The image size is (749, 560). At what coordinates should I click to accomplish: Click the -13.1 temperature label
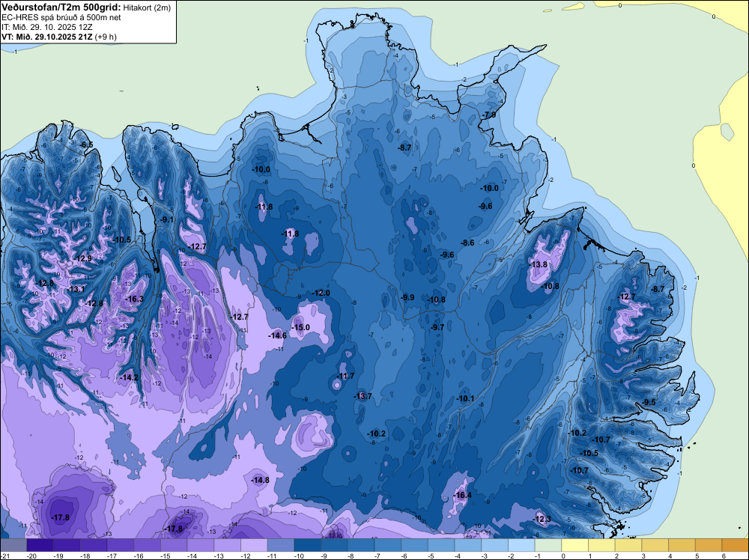(76, 289)
